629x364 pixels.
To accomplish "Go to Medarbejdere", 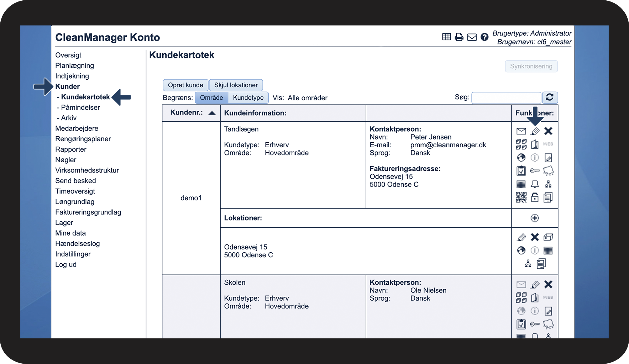I will pyautogui.click(x=77, y=128).
